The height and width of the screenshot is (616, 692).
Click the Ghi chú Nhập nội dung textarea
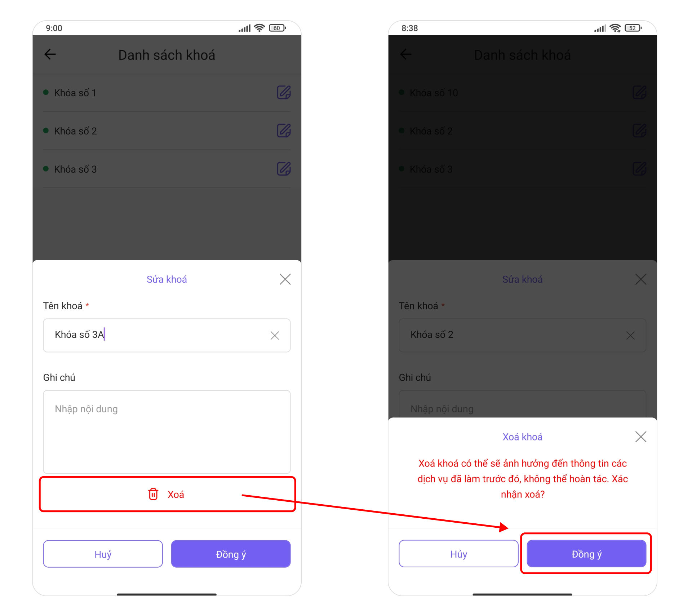pyautogui.click(x=167, y=432)
